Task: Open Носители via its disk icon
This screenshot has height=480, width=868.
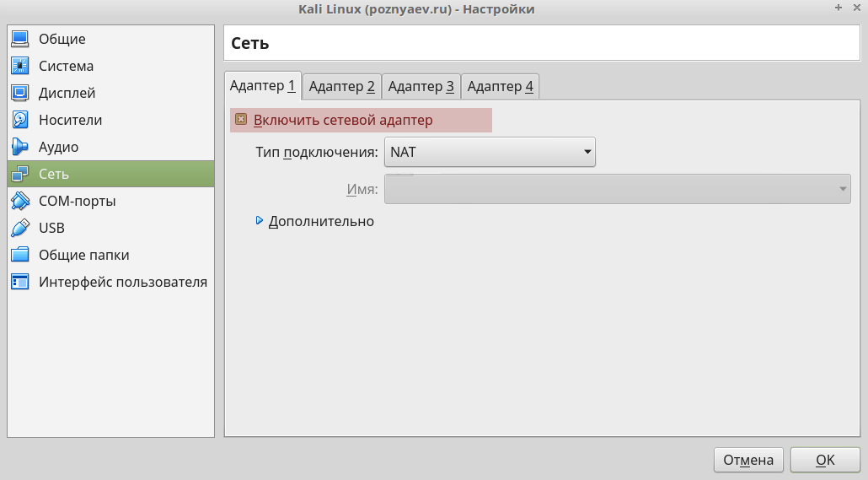Action: tap(20, 121)
